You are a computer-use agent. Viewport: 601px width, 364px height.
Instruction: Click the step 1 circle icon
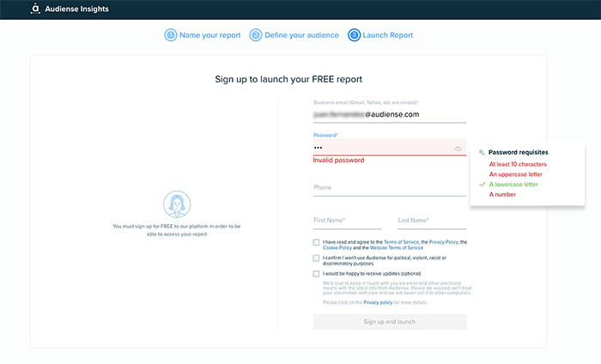(170, 35)
